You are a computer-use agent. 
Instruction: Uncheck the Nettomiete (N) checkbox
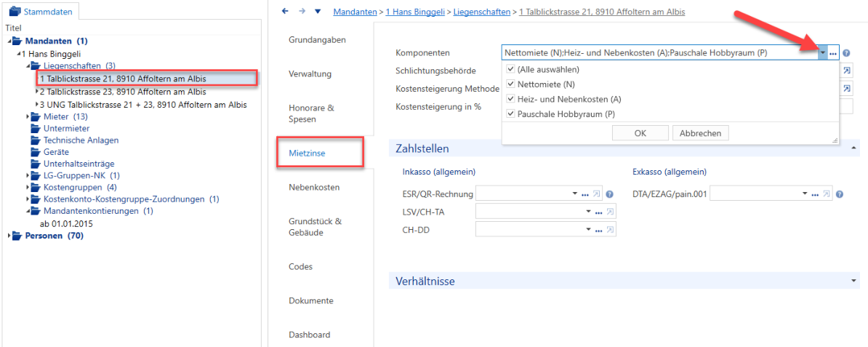(x=510, y=85)
